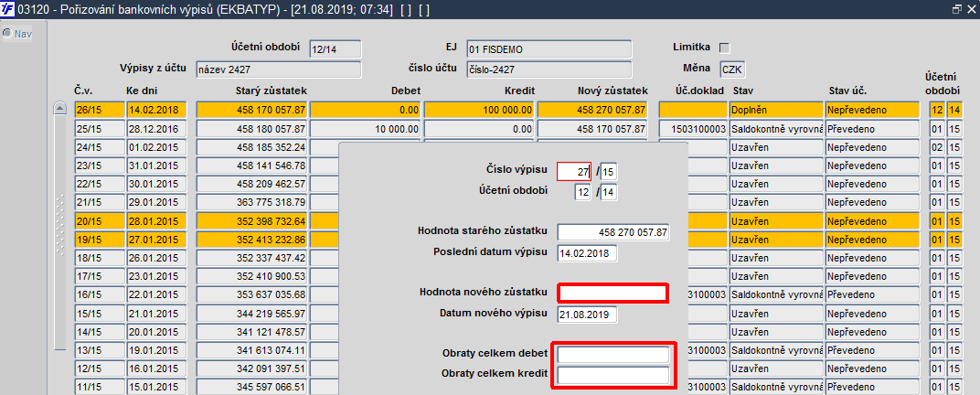Click the period cell 02 in row 24/15

point(936,148)
